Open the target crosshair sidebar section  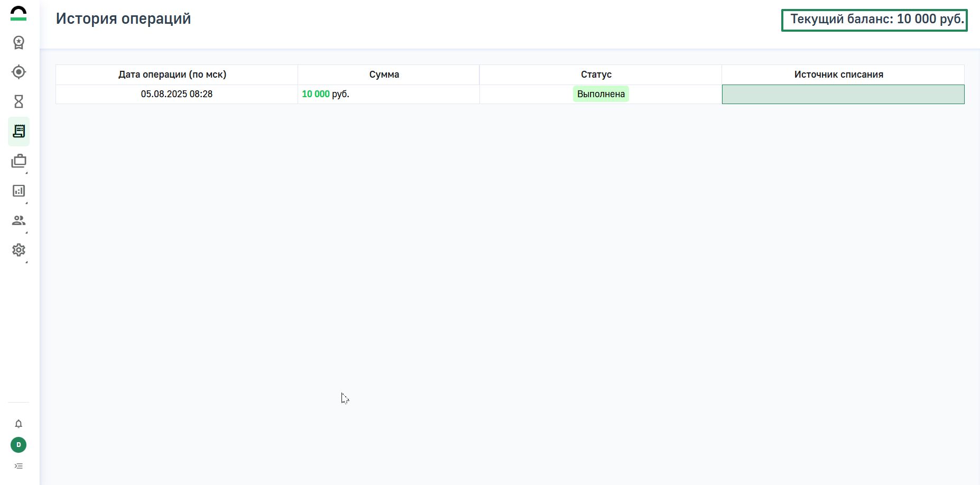pyautogui.click(x=19, y=72)
